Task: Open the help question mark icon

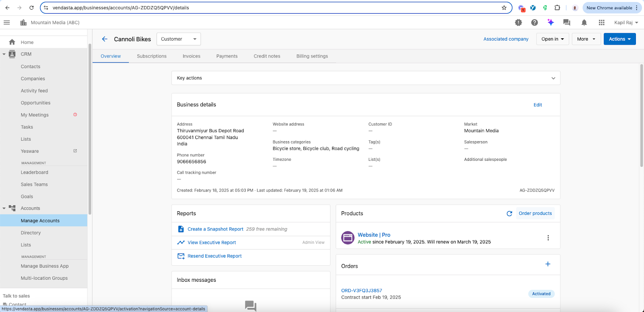Action: pos(535,23)
